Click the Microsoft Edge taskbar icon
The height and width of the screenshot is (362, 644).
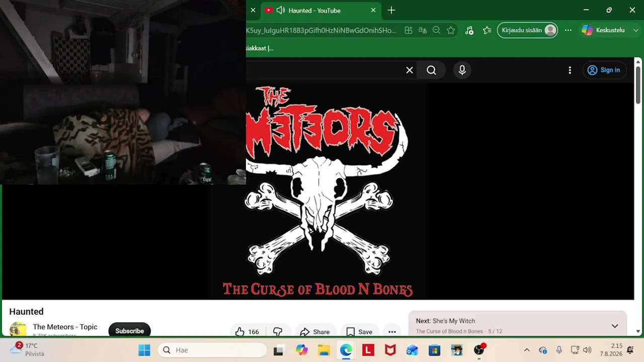pos(346,350)
